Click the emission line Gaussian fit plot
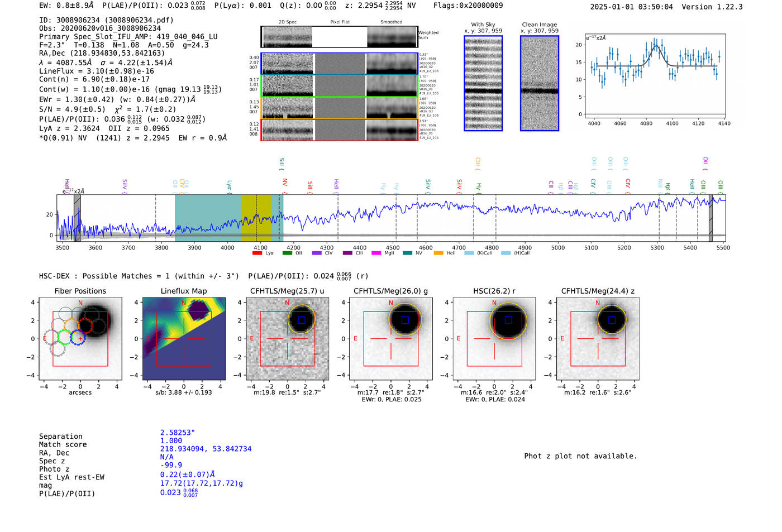 655,75
